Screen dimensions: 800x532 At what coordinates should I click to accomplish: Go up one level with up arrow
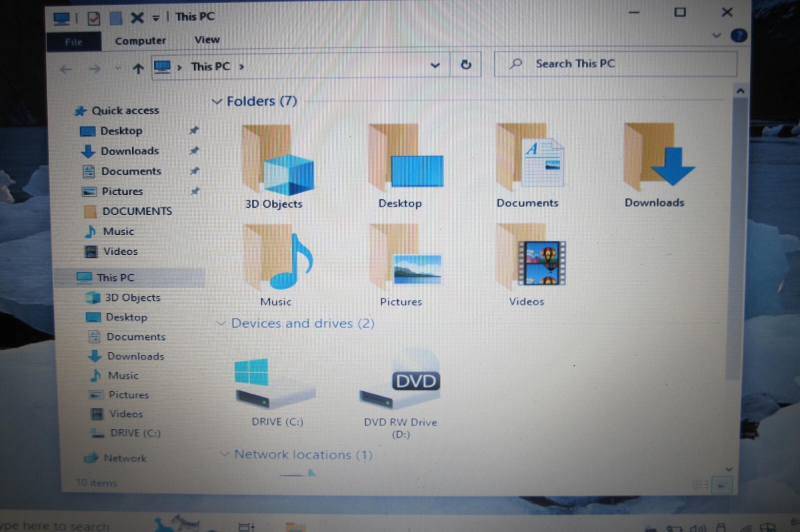tap(138, 69)
